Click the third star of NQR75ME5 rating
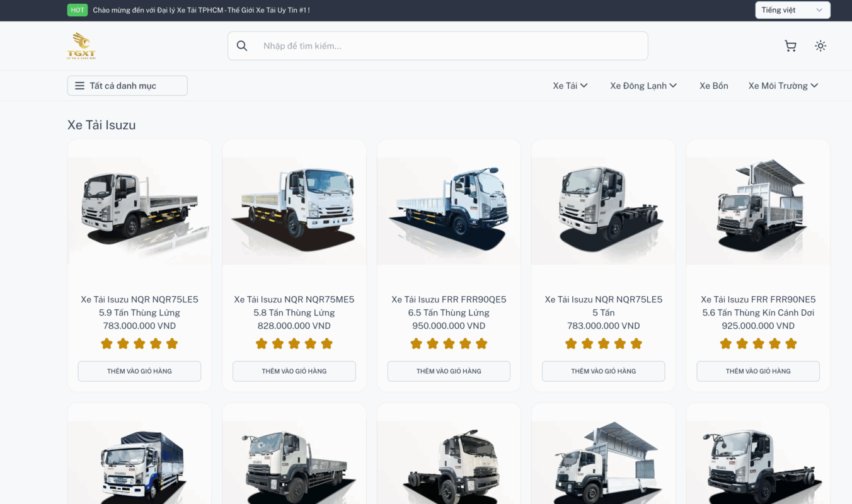The image size is (852, 504). pos(294,343)
